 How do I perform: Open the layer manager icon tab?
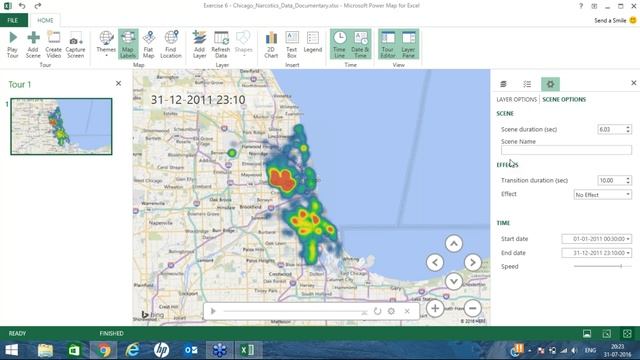pyautogui.click(x=504, y=84)
